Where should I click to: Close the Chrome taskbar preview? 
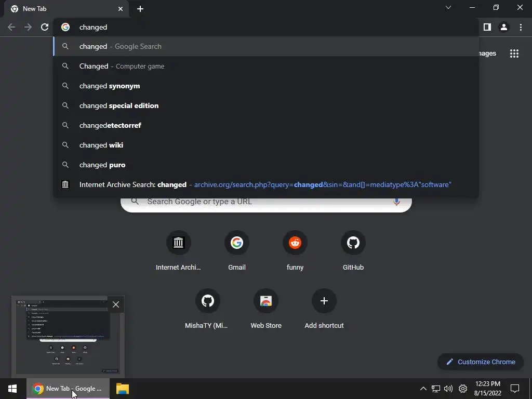pyautogui.click(x=116, y=304)
